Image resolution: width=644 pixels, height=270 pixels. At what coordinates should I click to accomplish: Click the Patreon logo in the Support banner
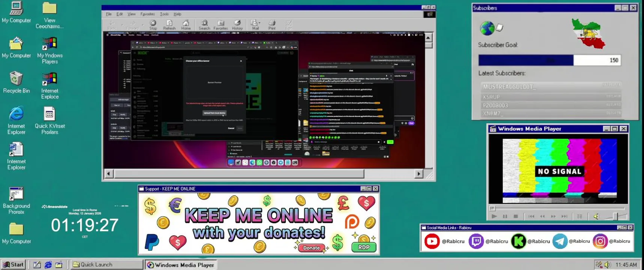tap(352, 222)
